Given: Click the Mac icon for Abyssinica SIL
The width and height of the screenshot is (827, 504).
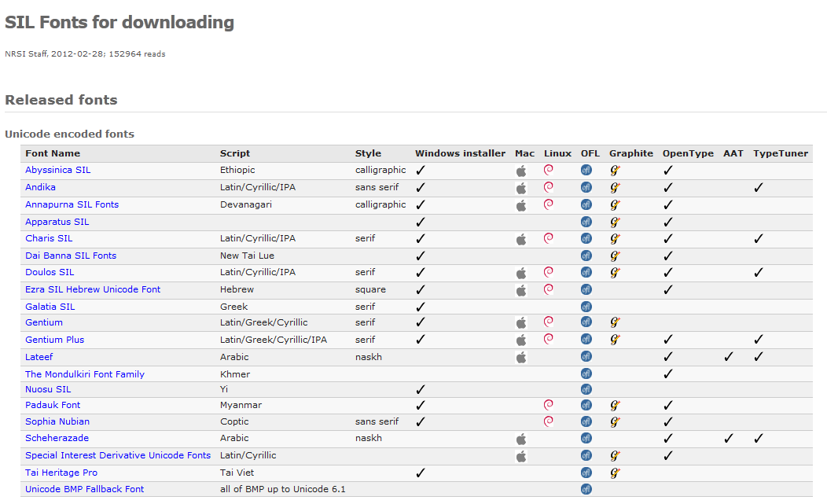Looking at the screenshot, I should pyautogui.click(x=520, y=171).
